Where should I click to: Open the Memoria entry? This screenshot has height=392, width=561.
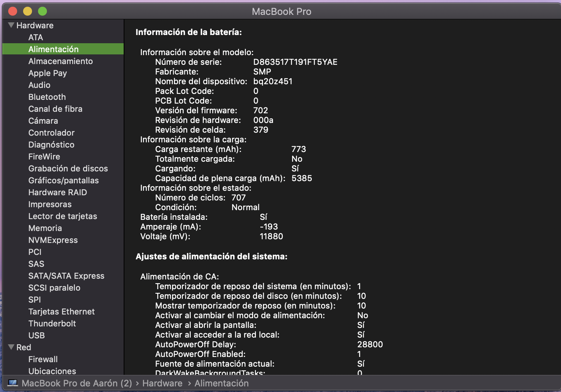[x=45, y=228]
